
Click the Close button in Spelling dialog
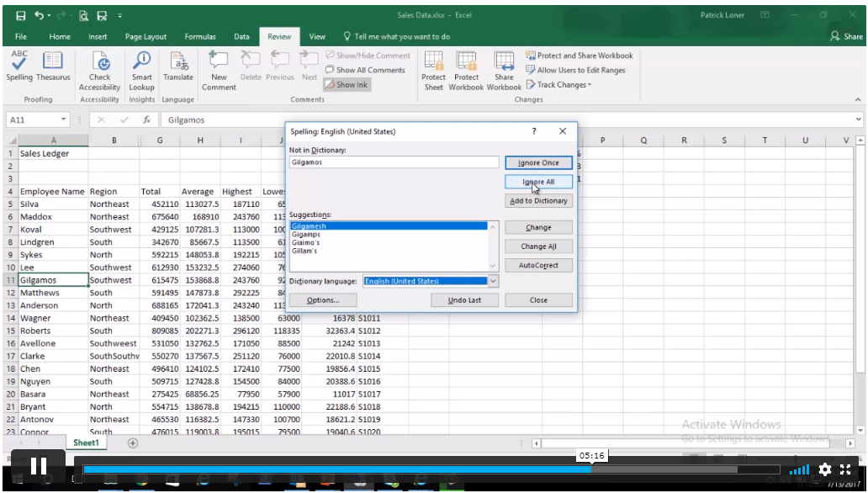(x=538, y=300)
